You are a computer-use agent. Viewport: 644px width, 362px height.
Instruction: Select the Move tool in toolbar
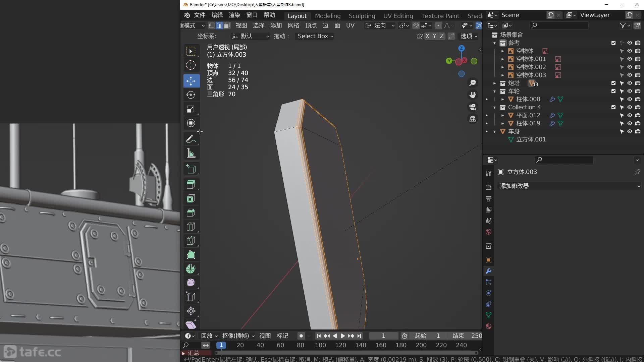click(x=191, y=81)
